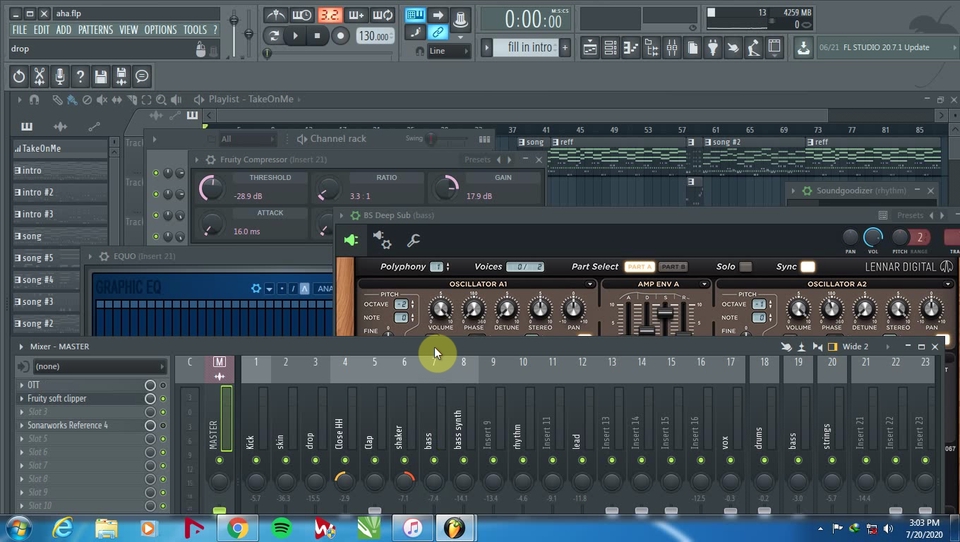
Task: Click PART A in BS Deep Sub
Action: pos(639,267)
